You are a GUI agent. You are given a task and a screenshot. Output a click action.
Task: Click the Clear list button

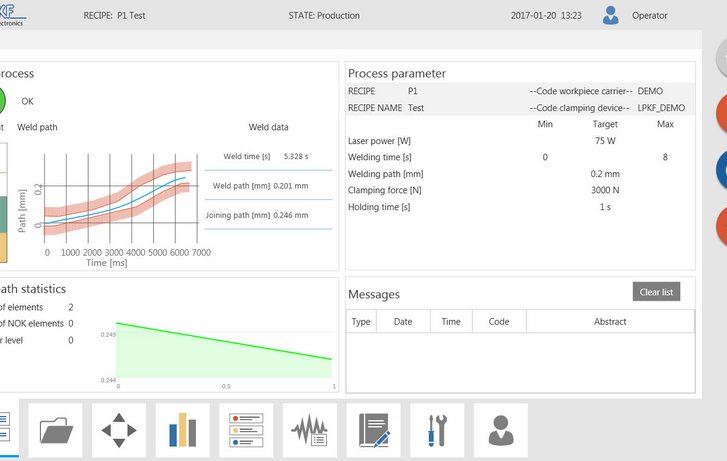tap(656, 292)
